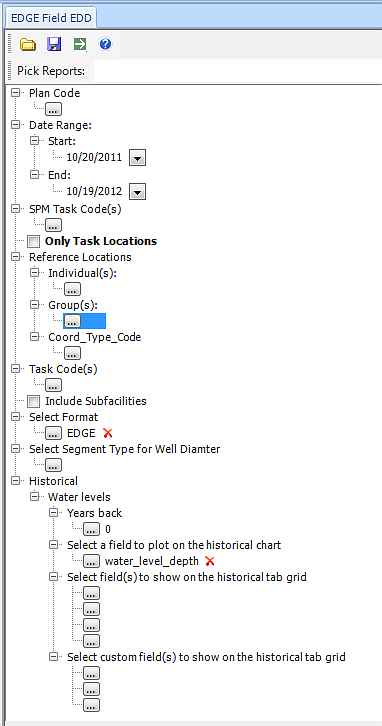
Task: Collapse the Water levels node
Action: click(35, 497)
